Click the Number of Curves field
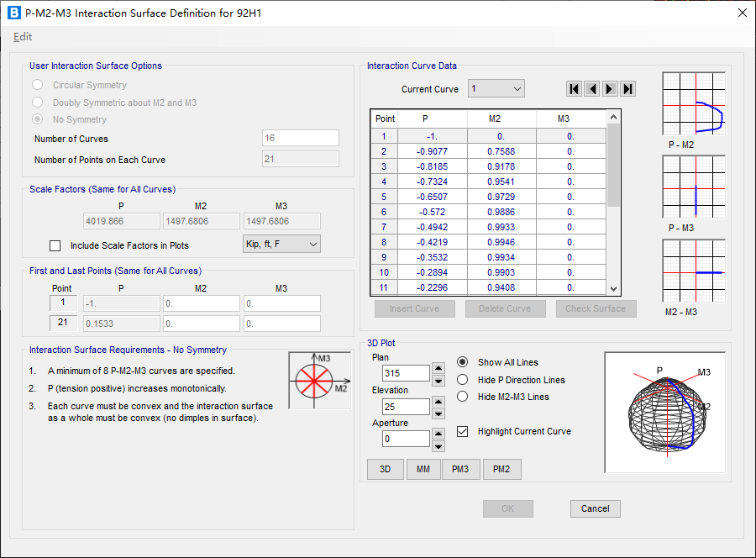Screen dimensions: 756x558 point(301,138)
